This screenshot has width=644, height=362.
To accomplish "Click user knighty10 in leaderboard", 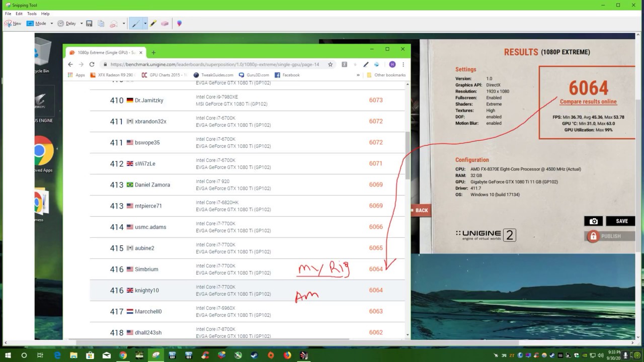I will [x=147, y=290].
